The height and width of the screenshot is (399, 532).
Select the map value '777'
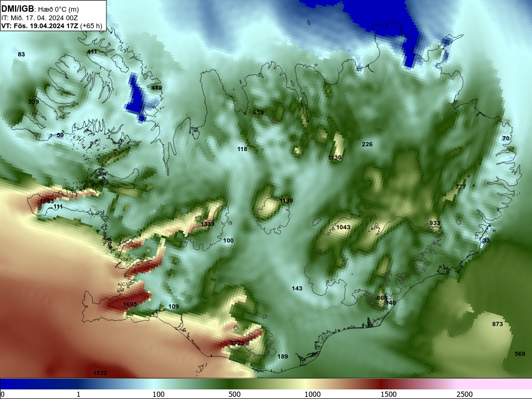[461, 187]
